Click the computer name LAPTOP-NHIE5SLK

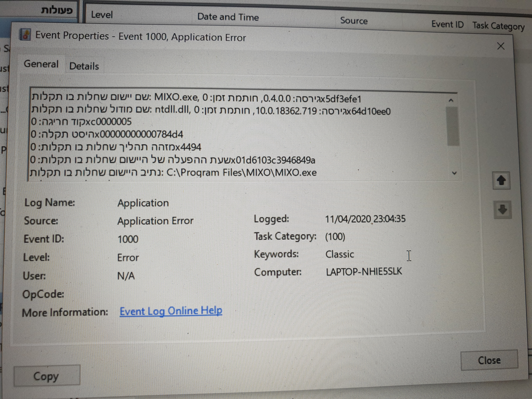(x=364, y=272)
